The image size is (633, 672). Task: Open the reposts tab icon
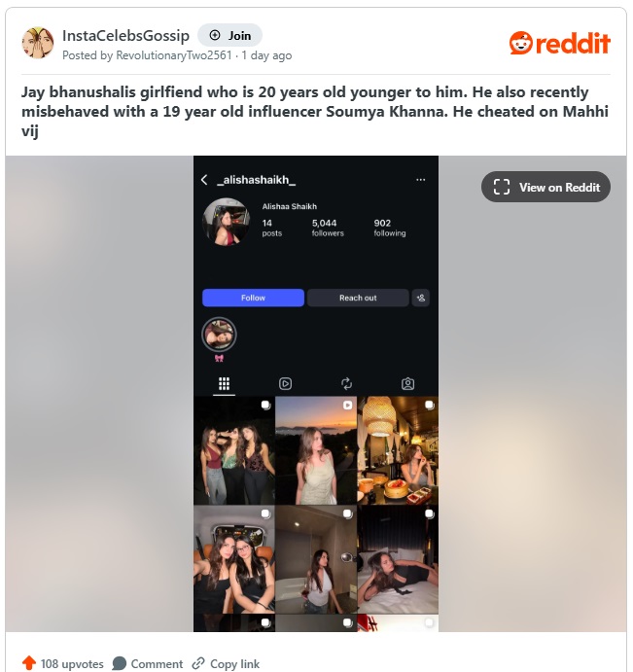347,383
